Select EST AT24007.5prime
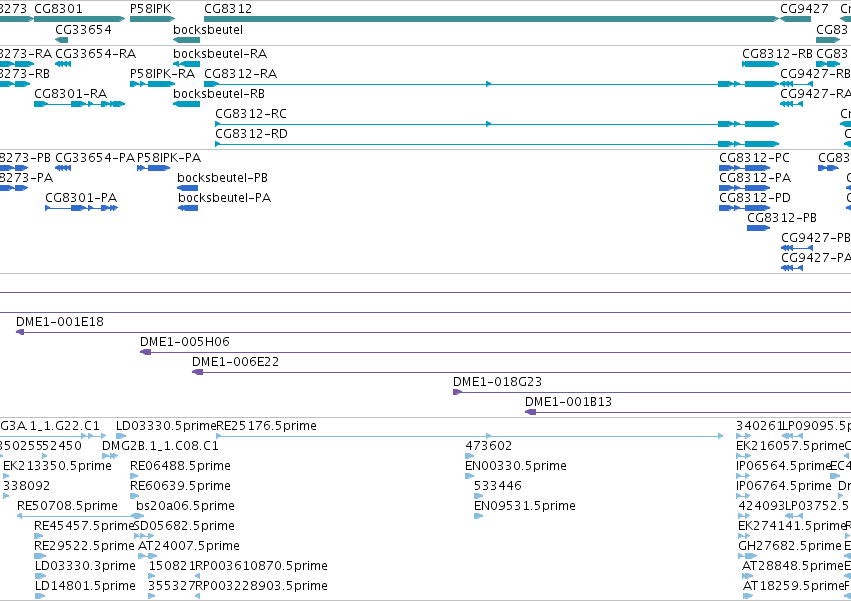The width and height of the screenshot is (851, 601). pyautogui.click(x=189, y=547)
